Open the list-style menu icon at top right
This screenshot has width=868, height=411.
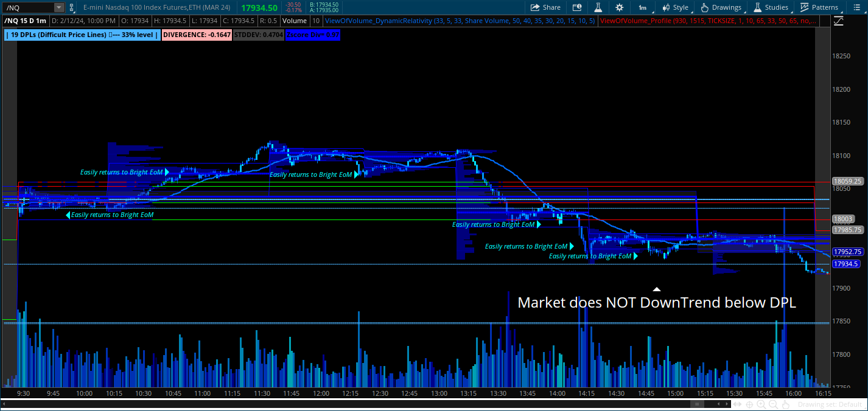click(x=856, y=7)
